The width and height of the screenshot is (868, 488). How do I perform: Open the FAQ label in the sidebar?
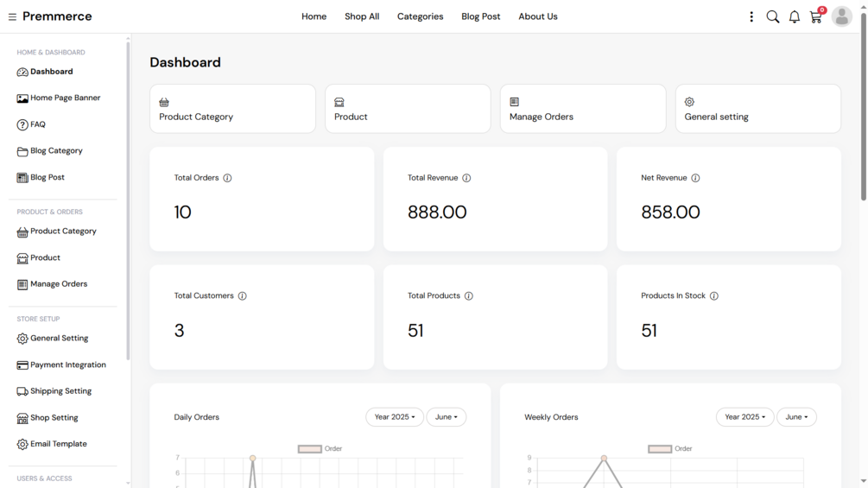coord(38,124)
